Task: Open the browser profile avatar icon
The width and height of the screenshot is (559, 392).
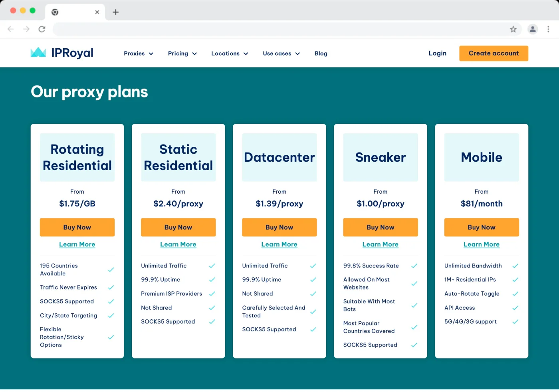Action: coord(533,29)
